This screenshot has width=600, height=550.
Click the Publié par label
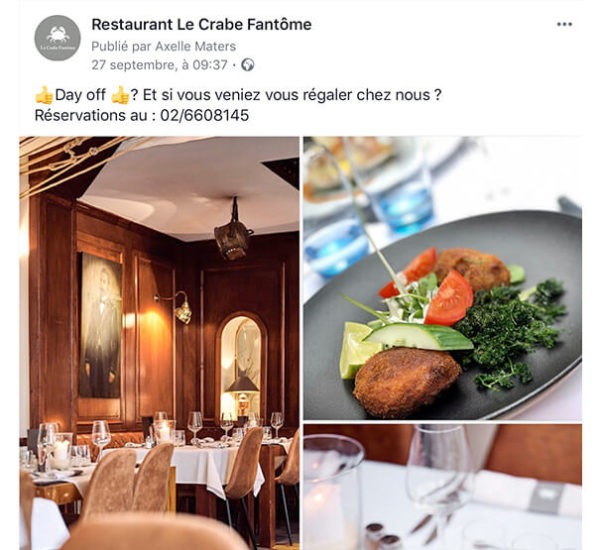(122, 46)
